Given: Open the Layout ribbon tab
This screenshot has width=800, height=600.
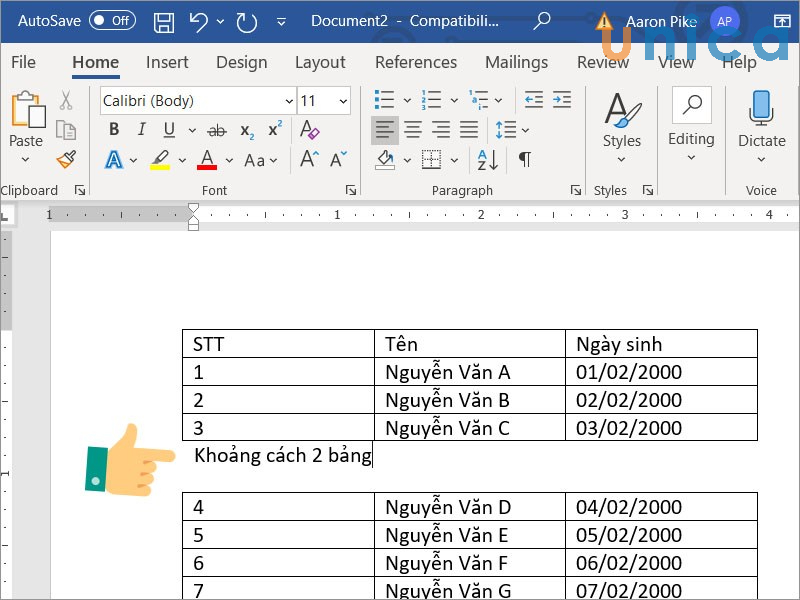Looking at the screenshot, I should pos(320,62).
